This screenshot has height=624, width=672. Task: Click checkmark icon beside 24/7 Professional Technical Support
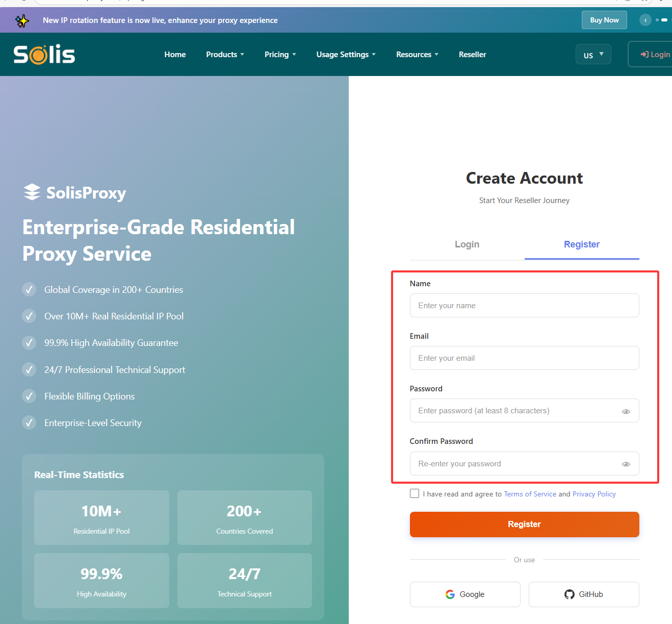(29, 369)
